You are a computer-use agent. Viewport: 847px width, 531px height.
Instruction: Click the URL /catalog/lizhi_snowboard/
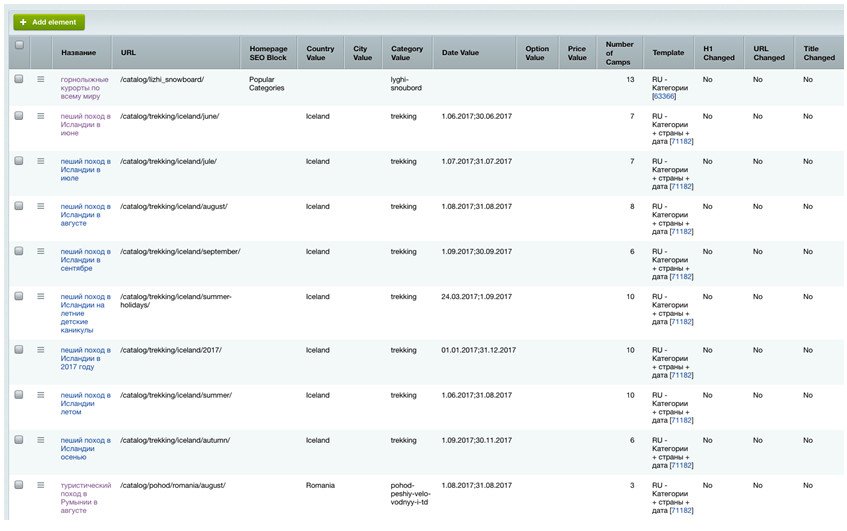coord(162,79)
